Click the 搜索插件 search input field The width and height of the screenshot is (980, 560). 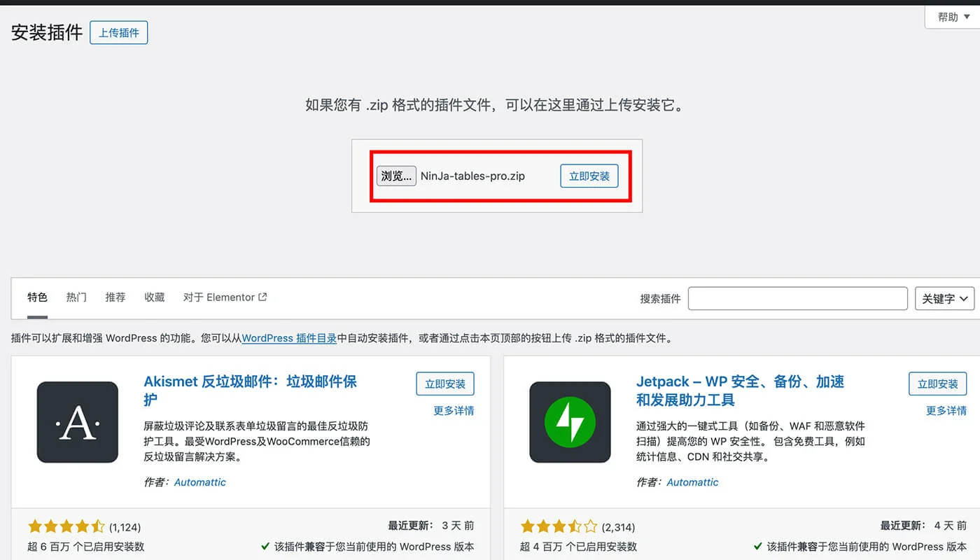click(797, 298)
